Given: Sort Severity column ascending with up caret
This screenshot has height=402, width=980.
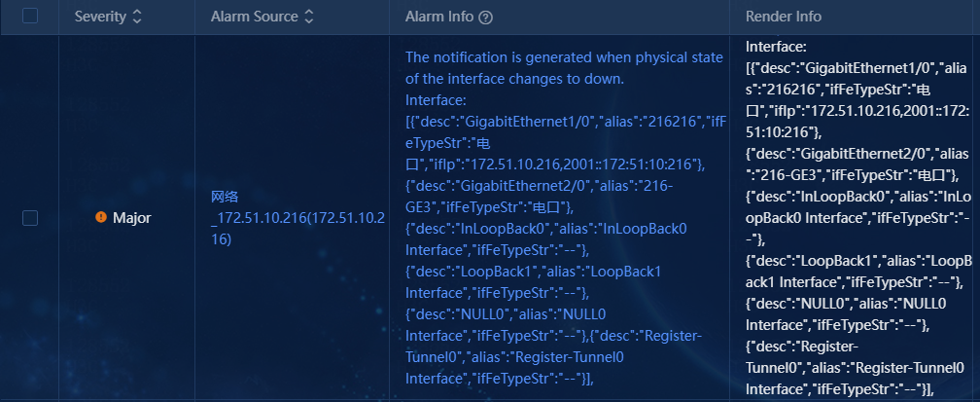Looking at the screenshot, I should tap(137, 13).
